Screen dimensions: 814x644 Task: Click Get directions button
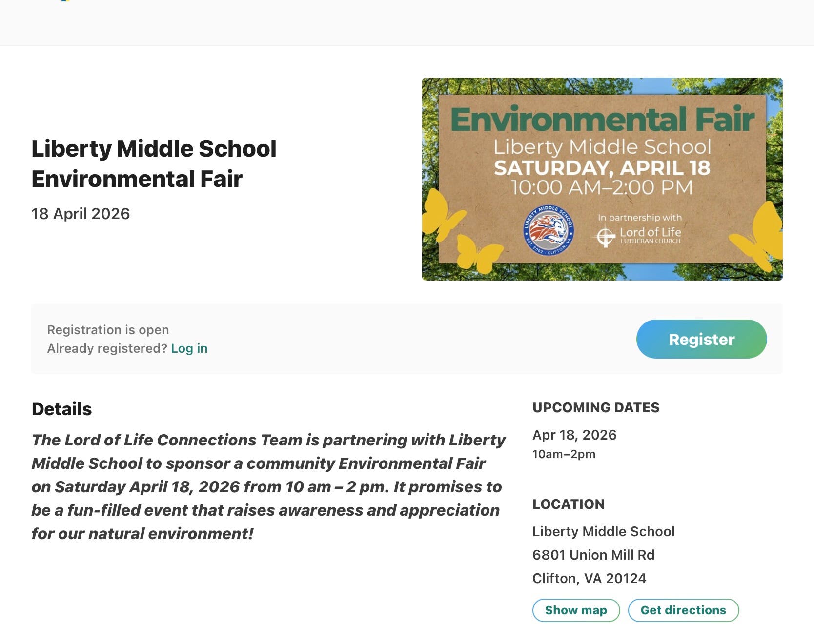pos(683,610)
